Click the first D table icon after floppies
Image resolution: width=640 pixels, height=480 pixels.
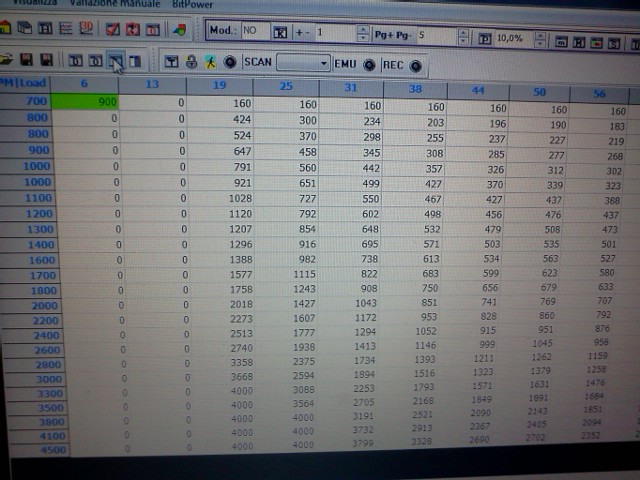(76, 61)
